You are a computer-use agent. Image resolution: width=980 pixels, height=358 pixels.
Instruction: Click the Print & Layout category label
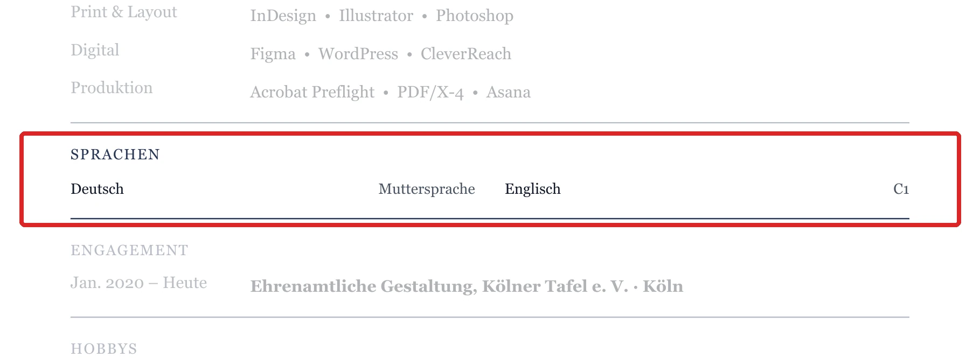point(124,12)
